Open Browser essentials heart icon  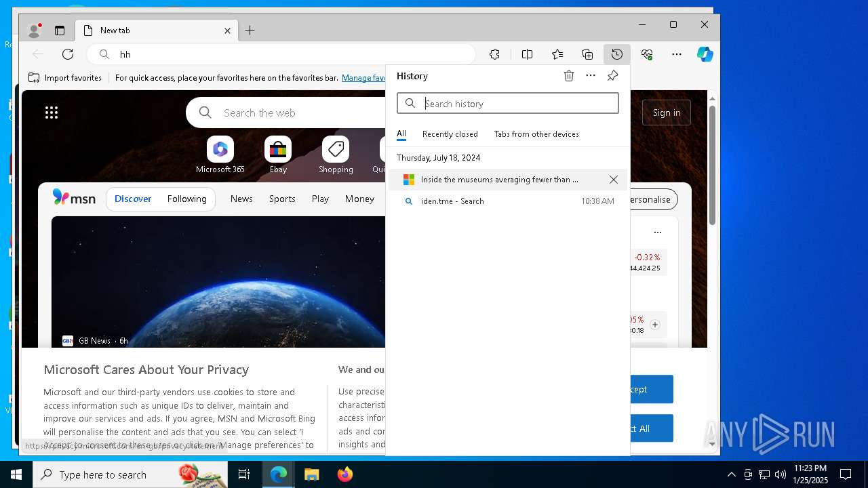647,54
